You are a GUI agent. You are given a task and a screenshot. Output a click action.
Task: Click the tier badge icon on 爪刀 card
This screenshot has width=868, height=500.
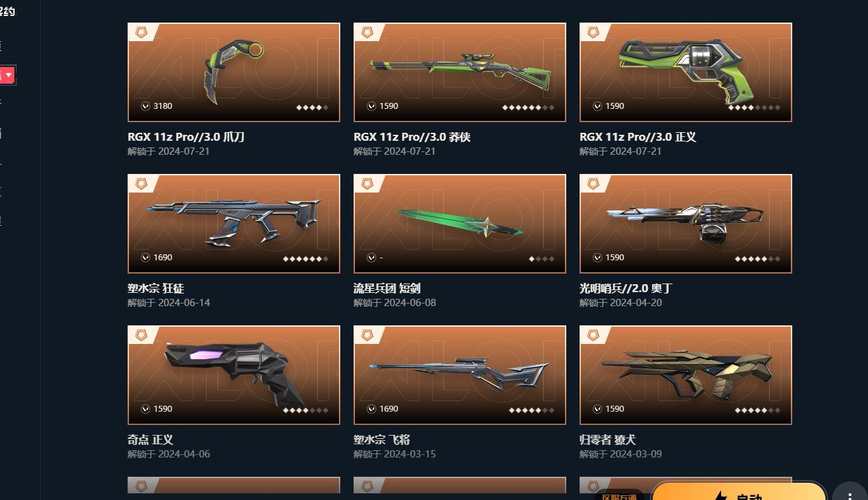click(x=142, y=32)
